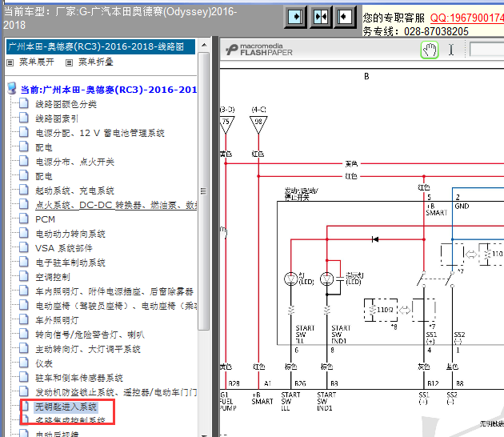Viewport: 504px width, 437px height.
Task: Open 起动系统、充电系统 diagram
Action: point(75,190)
